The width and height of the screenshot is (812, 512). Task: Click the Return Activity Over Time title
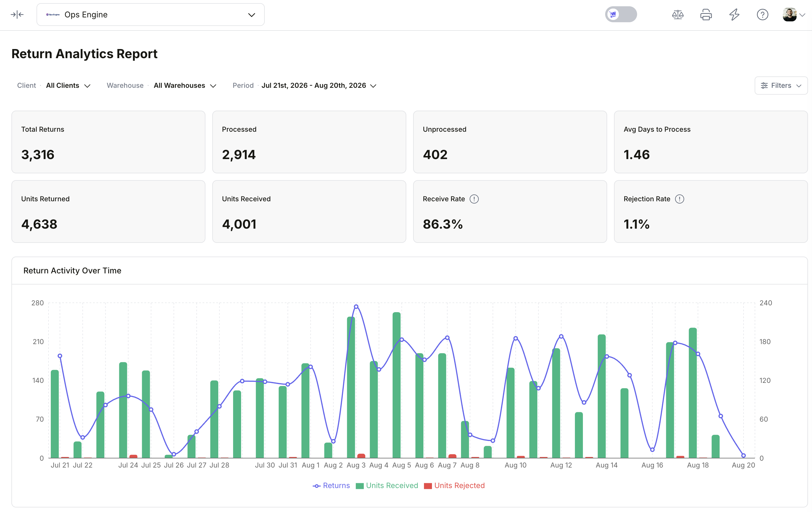click(x=72, y=271)
